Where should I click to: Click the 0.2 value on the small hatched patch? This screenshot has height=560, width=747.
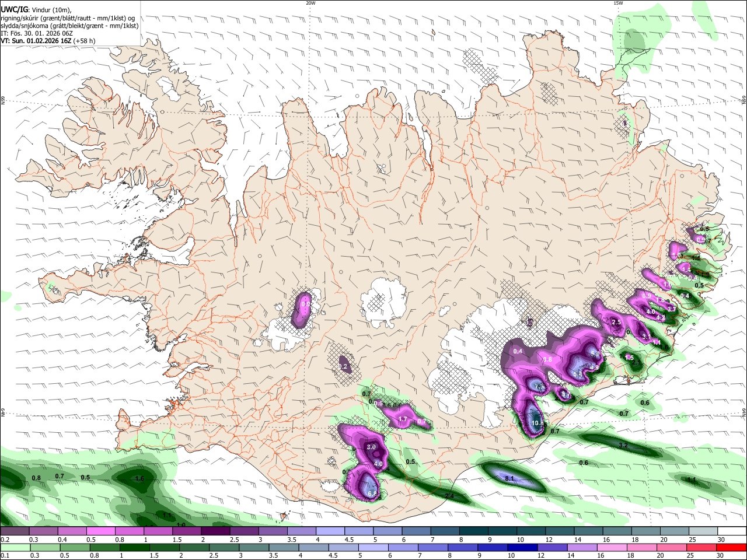343,367
